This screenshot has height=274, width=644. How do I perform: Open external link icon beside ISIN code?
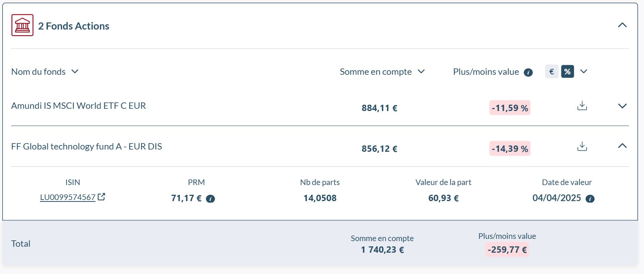click(101, 197)
